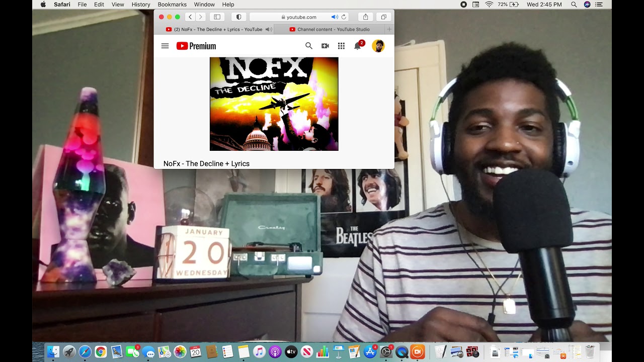Image resolution: width=644 pixels, height=362 pixels.
Task: Open YouTube search
Action: coord(309,46)
